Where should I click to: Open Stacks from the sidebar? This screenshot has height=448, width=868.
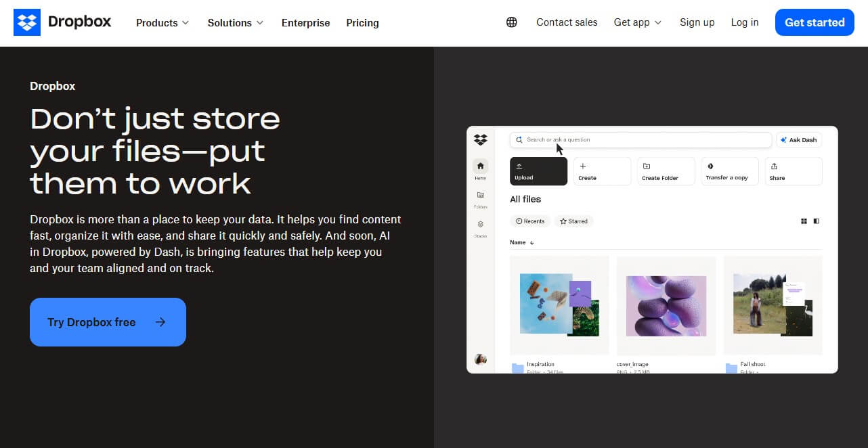coord(480,225)
